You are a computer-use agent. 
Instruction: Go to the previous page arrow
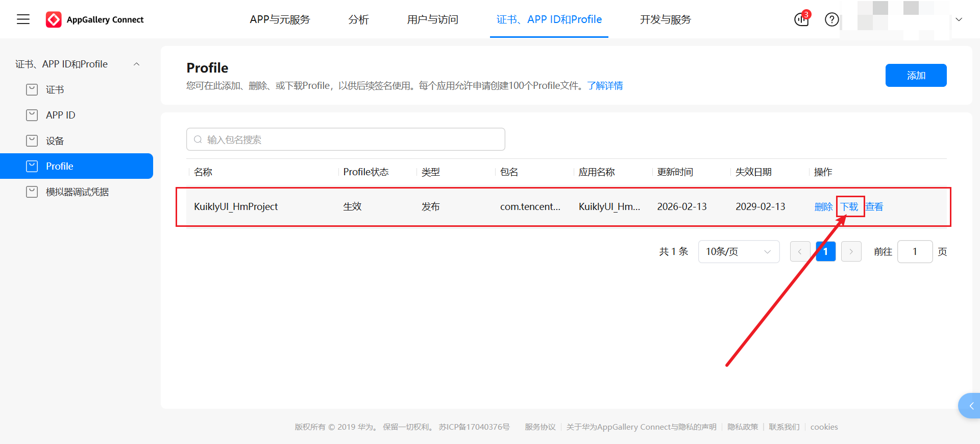tap(800, 251)
